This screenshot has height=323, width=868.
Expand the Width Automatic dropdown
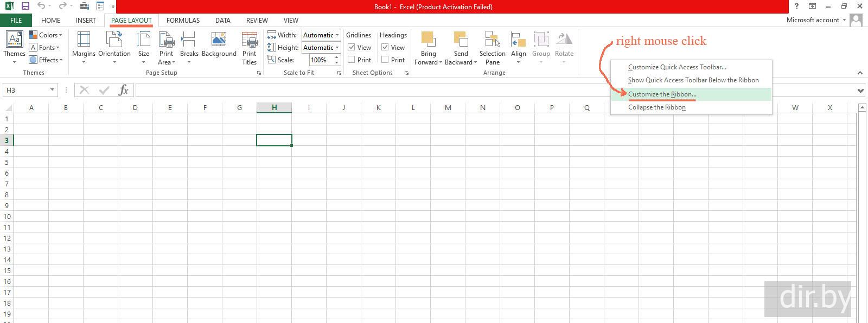[x=337, y=35]
